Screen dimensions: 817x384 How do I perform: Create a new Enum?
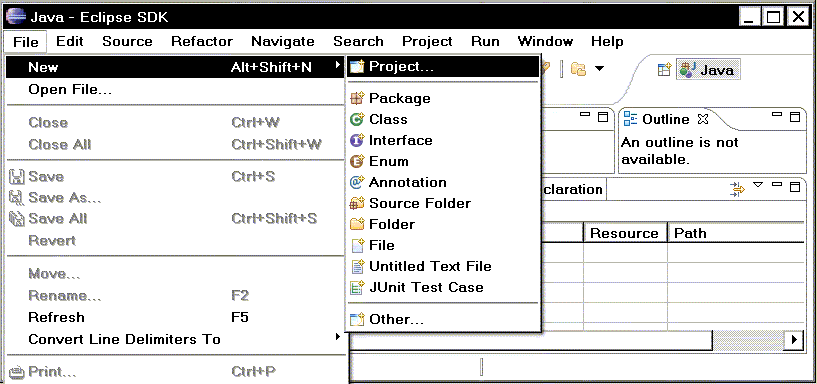[x=443, y=161]
